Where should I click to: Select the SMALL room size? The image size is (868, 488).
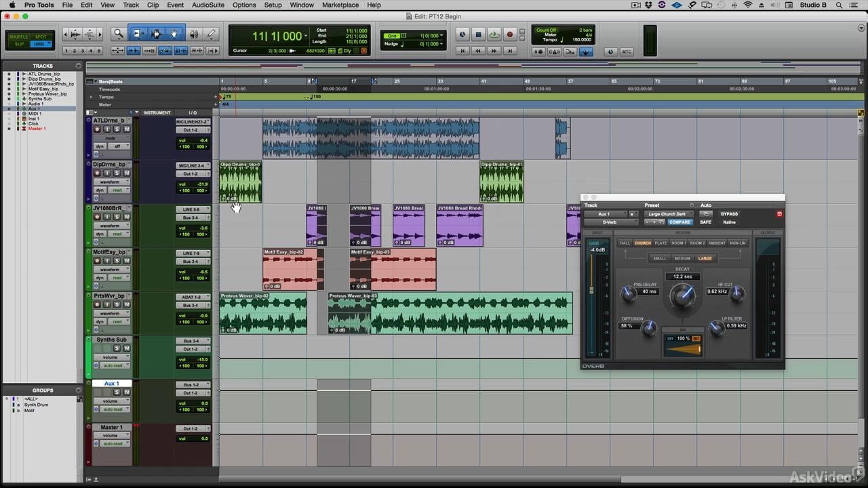coord(660,258)
